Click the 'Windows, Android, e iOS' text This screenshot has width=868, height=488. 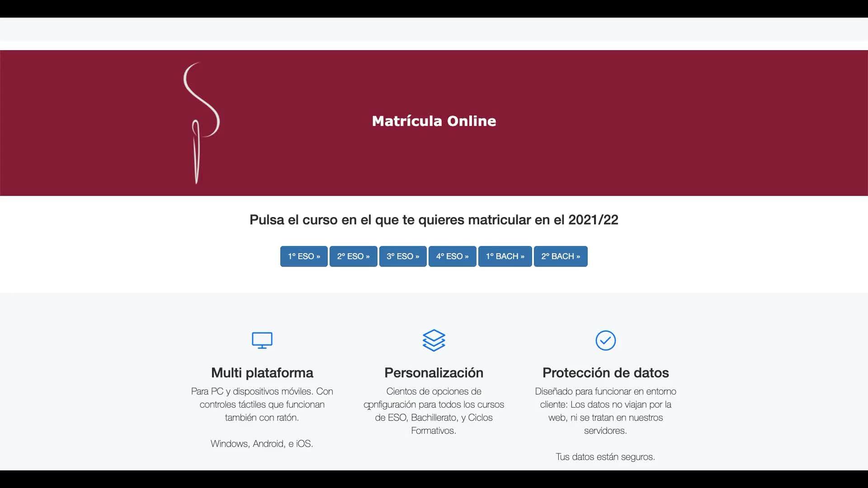click(x=262, y=444)
